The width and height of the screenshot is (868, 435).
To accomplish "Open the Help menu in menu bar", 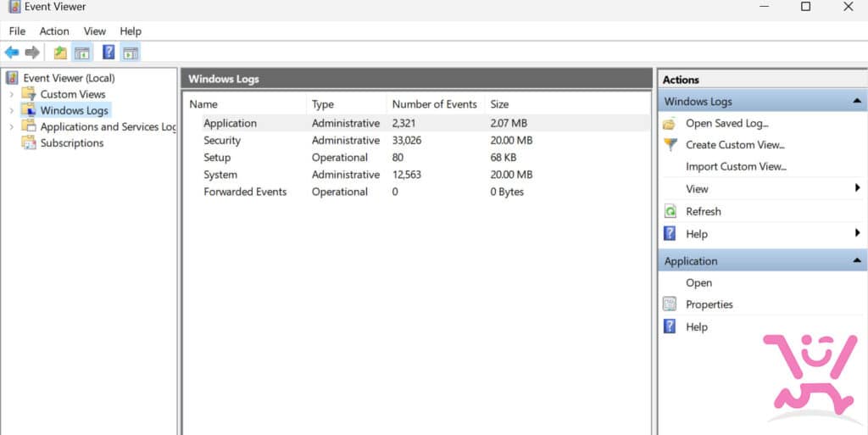I will [131, 31].
